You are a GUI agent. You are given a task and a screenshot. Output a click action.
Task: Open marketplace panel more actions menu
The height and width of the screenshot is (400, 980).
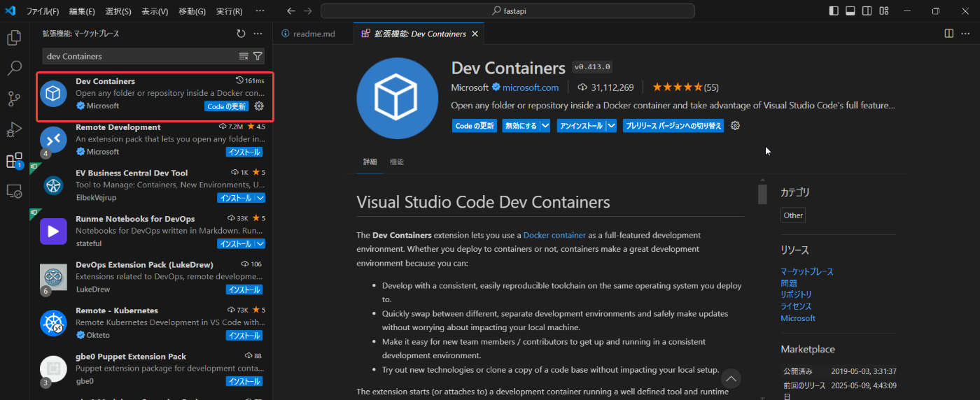[258, 34]
